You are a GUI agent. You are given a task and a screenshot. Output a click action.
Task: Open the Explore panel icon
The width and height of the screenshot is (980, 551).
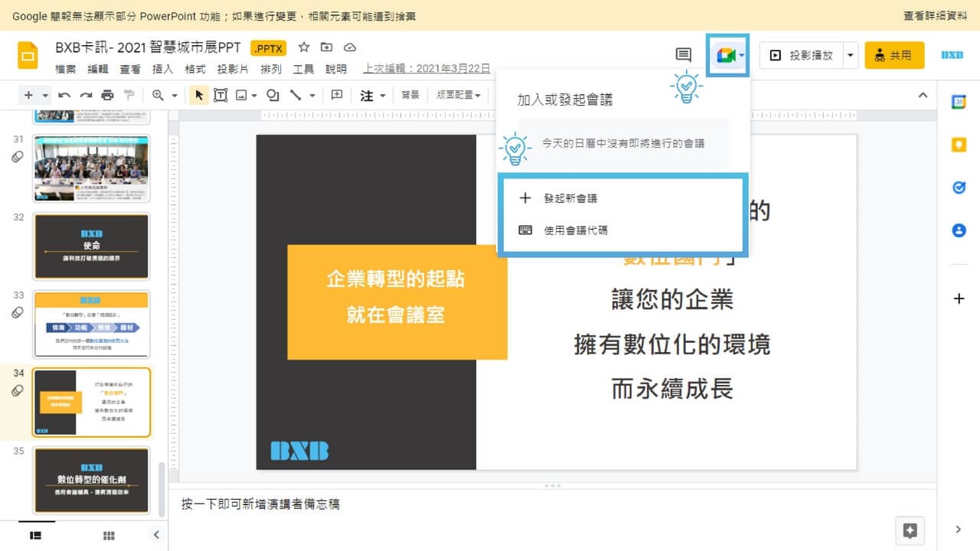[x=910, y=530]
